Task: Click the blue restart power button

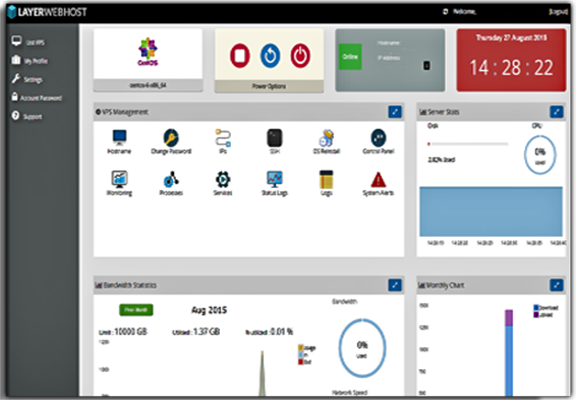Action: (270, 56)
